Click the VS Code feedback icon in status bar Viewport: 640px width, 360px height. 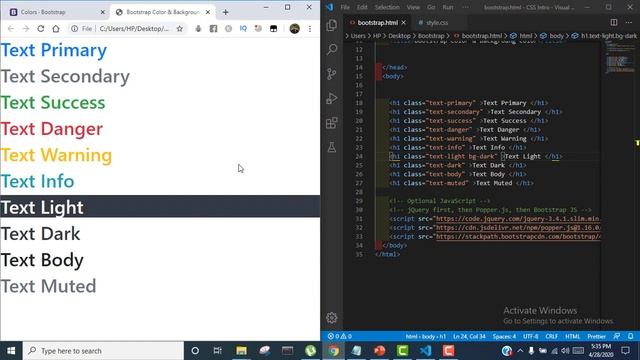coord(617,336)
